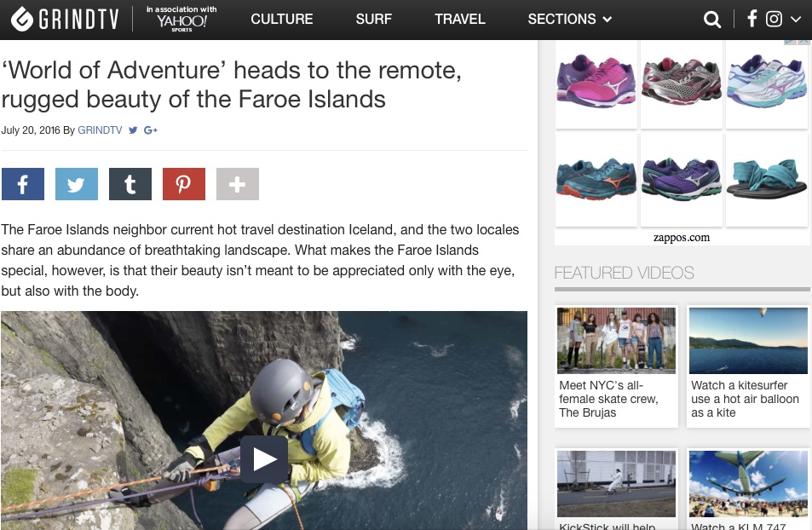The width and height of the screenshot is (812, 530).
Task: Go to the Travel section
Action: (460, 19)
